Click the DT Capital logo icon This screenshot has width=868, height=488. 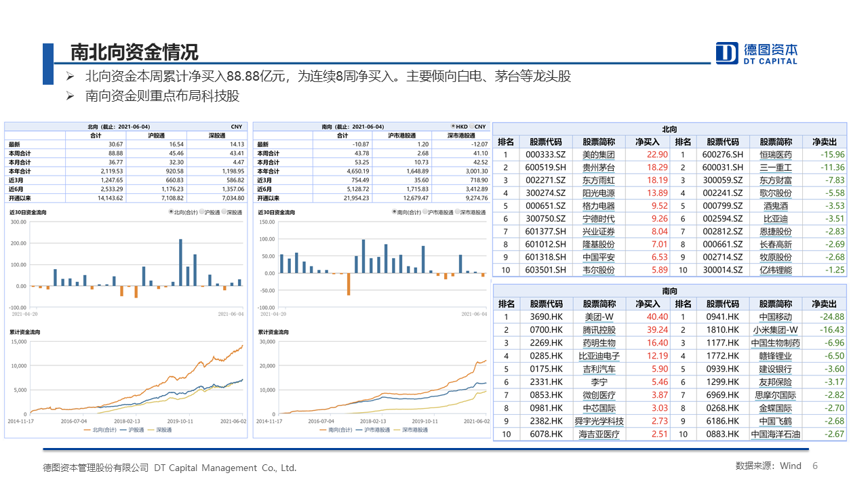click(x=727, y=53)
